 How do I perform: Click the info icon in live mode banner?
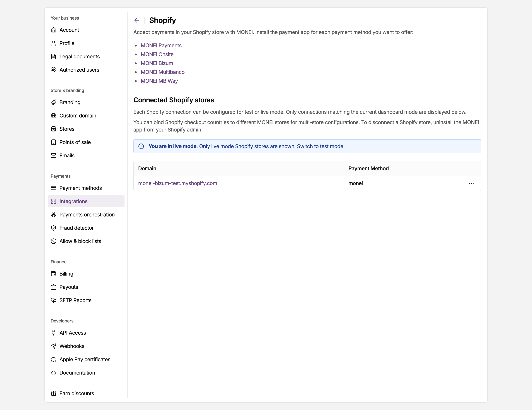[141, 146]
